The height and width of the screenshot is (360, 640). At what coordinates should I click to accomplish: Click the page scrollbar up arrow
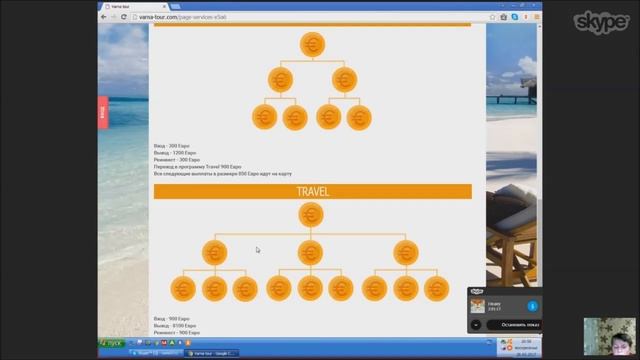tap(540, 26)
